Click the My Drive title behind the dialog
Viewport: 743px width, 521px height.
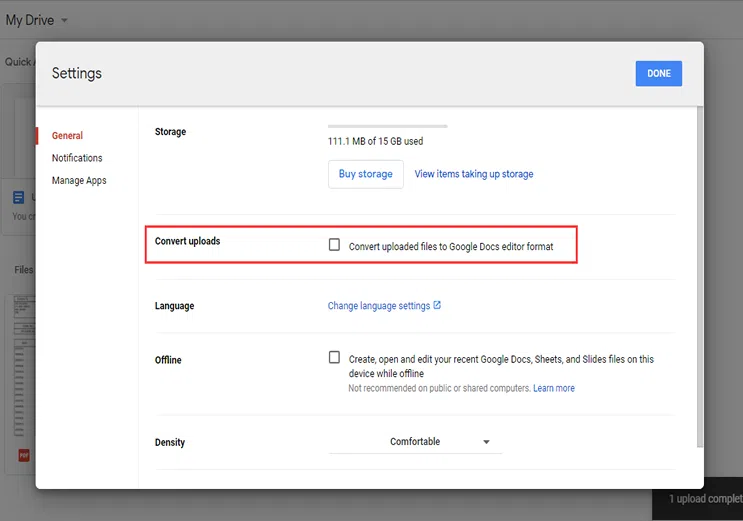pos(29,20)
